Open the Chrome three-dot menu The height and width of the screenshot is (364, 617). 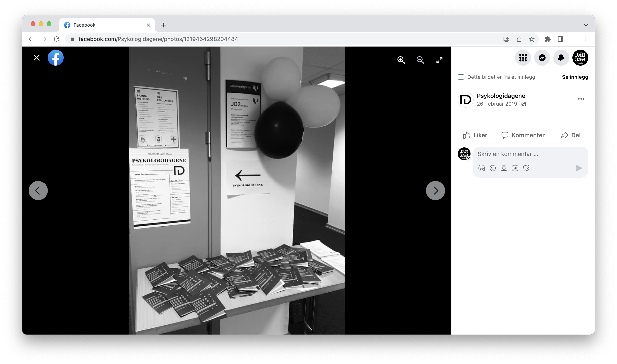click(x=586, y=39)
